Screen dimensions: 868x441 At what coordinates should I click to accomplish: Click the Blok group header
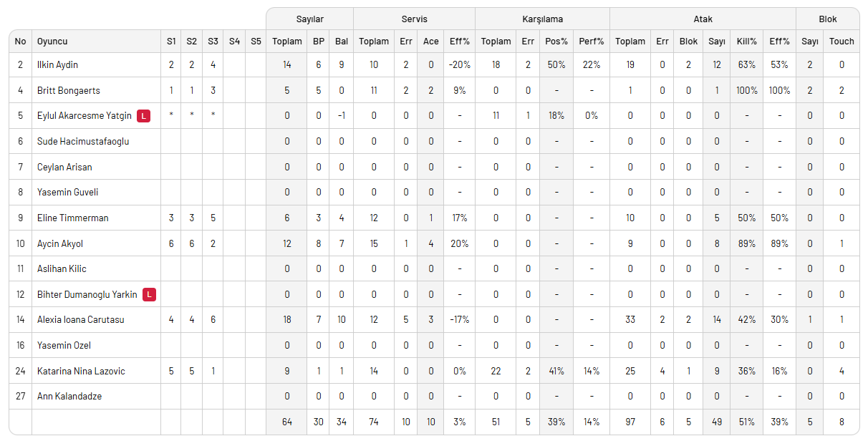pyautogui.click(x=827, y=19)
